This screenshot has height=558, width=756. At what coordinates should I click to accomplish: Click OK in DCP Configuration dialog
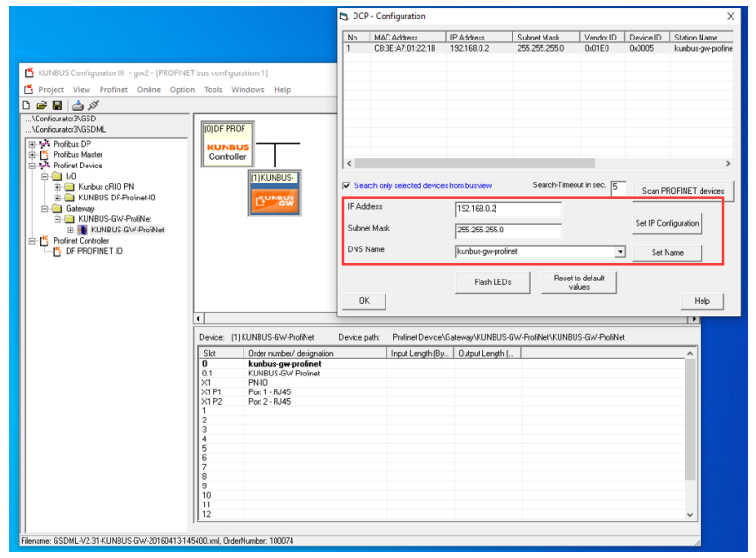pos(364,301)
